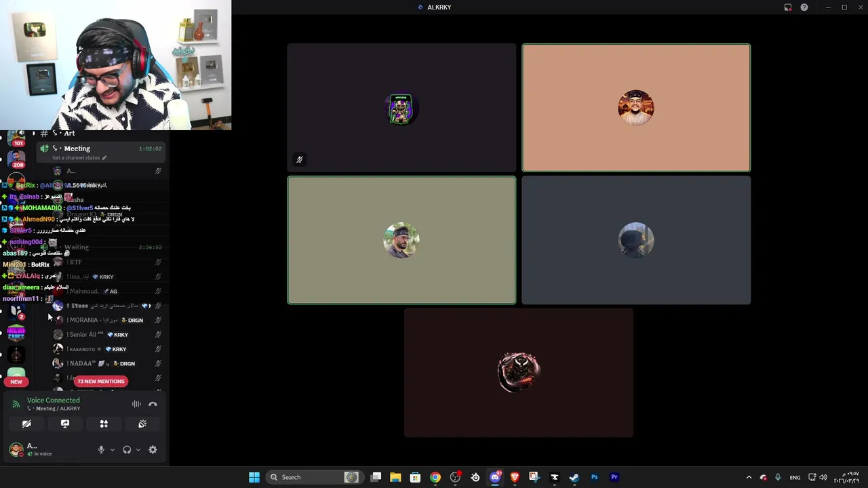The width and height of the screenshot is (868, 488).
Task: Open Task View on taskbar
Action: tap(376, 477)
